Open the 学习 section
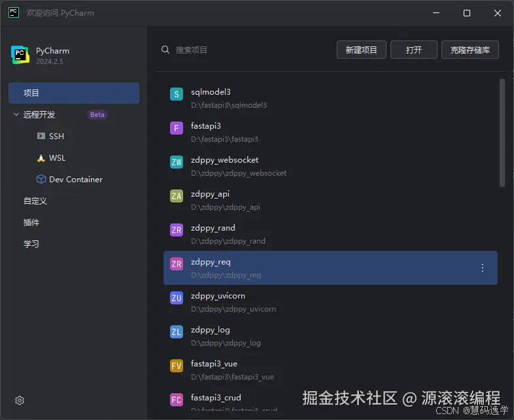Image resolution: width=514 pixels, height=420 pixels. pos(31,244)
